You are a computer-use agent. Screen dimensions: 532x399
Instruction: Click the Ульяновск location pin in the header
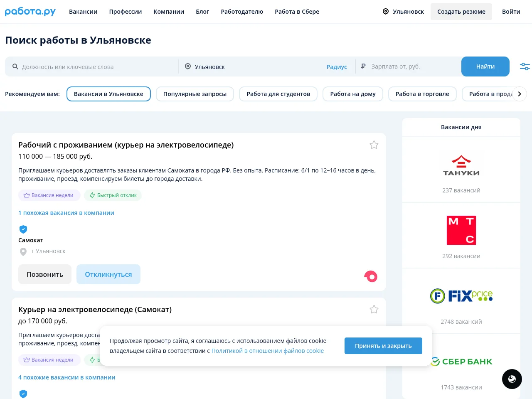[x=386, y=12]
